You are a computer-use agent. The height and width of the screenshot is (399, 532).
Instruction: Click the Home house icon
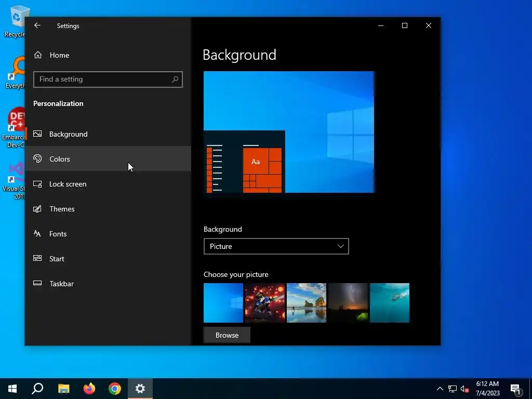(x=38, y=55)
